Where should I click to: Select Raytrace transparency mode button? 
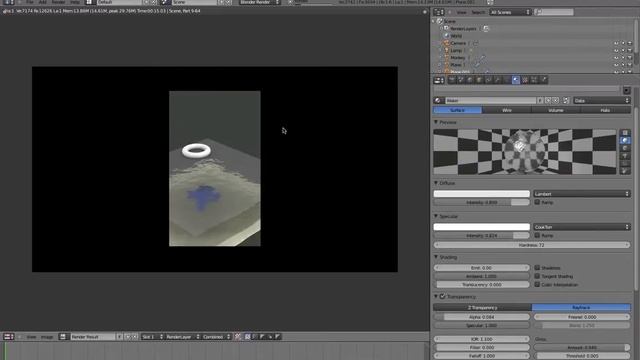tap(581, 307)
